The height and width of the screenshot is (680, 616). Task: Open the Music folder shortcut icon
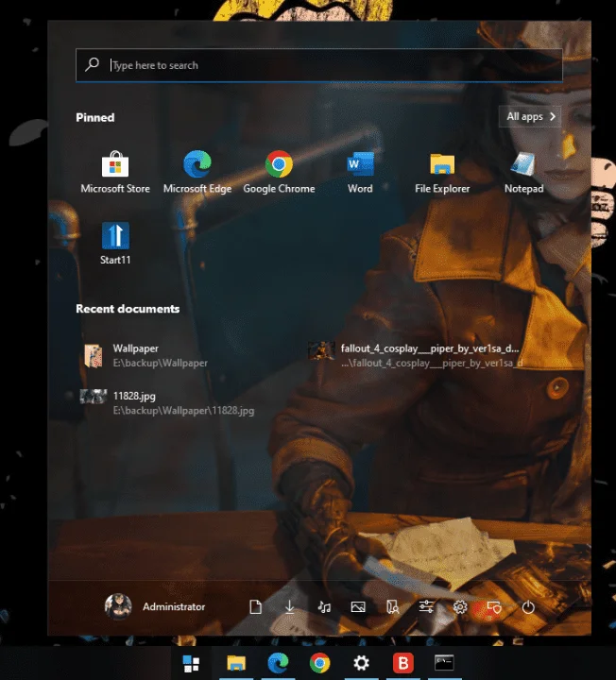324,607
